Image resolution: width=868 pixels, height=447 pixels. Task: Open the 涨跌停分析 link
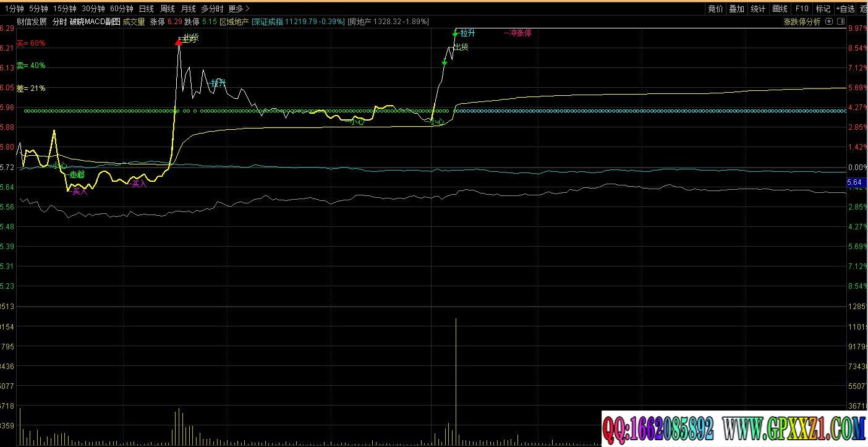(802, 22)
